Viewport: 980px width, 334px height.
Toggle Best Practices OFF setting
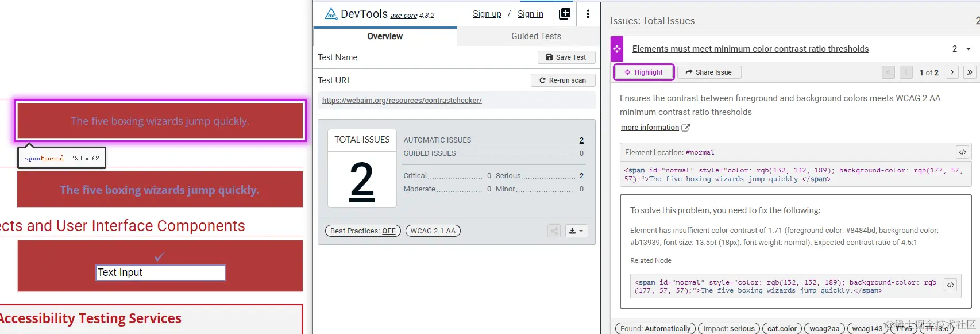(x=363, y=231)
